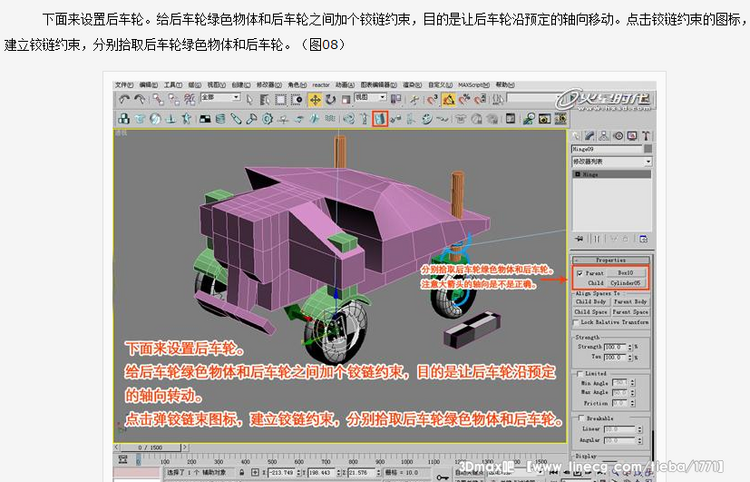This screenshot has width=750, height=482.
Task: Enable the Breakable checkbox
Action: [582, 418]
